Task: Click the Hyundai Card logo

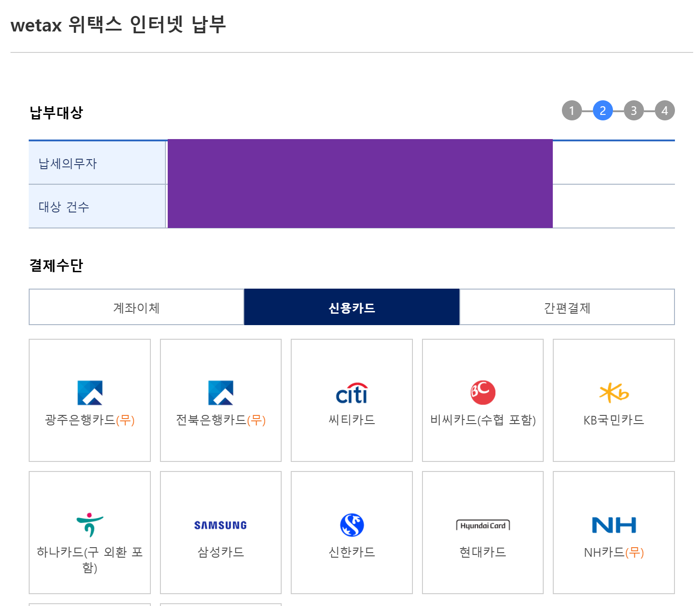Action: [482, 524]
